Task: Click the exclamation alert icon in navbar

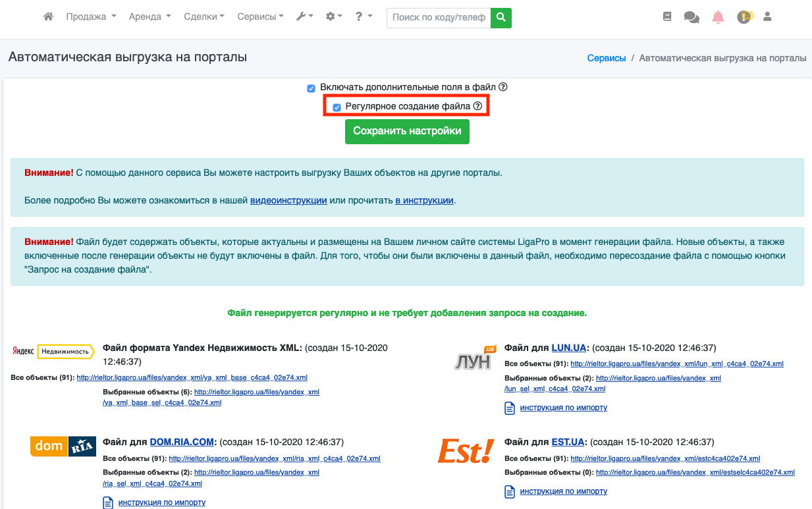Action: coord(744,18)
